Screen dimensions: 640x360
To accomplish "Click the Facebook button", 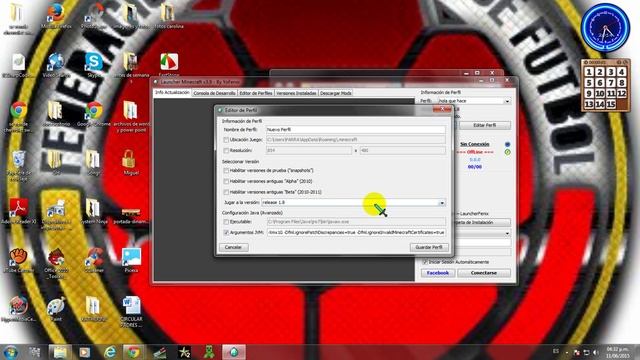I will pos(438,273).
